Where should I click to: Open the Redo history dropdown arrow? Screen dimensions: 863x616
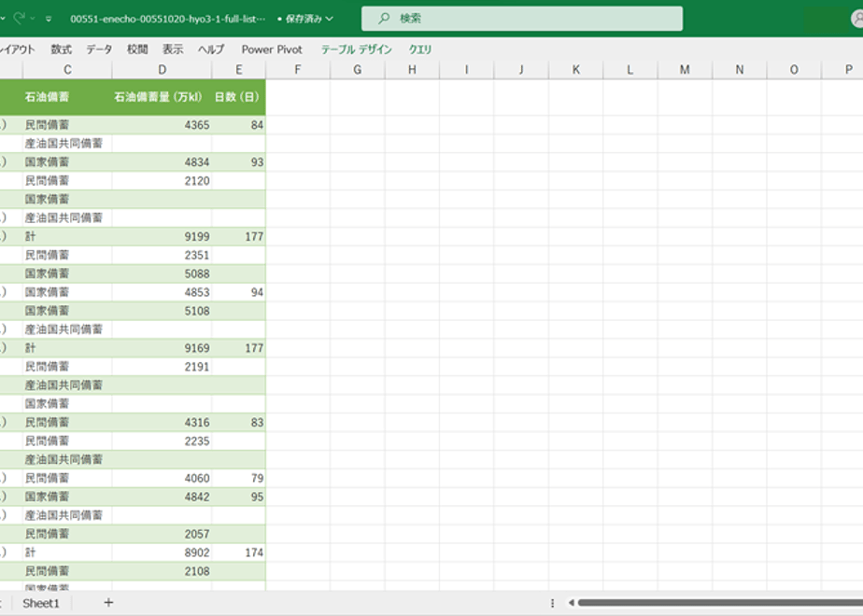coord(33,19)
